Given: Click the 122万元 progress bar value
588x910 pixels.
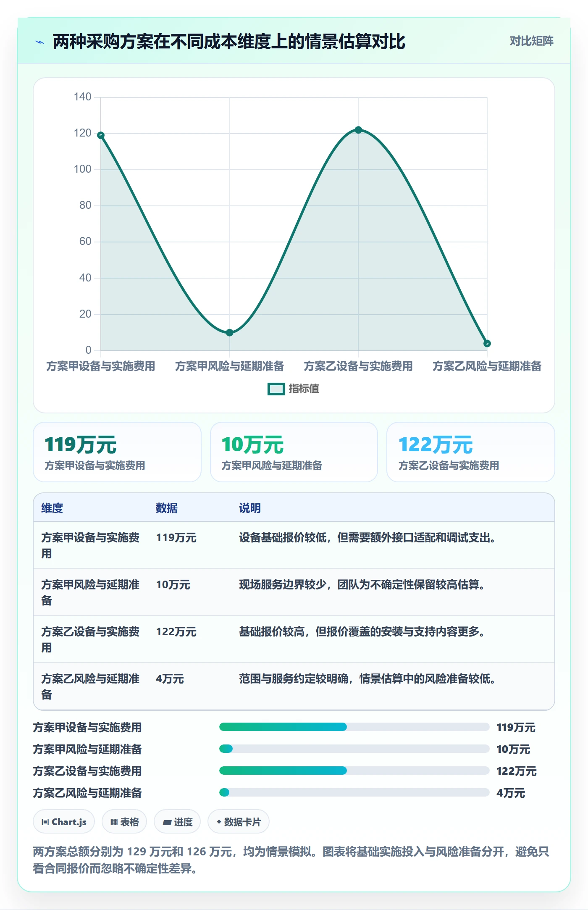Looking at the screenshot, I should click(517, 771).
